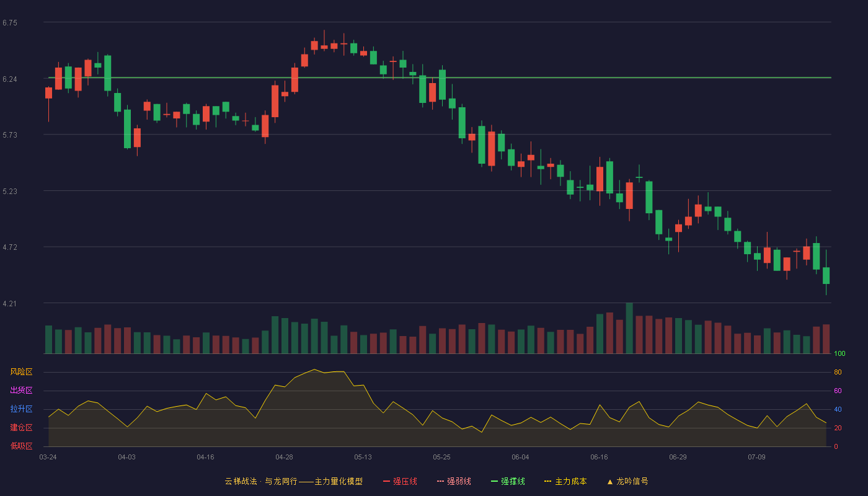
Task: Click the 4.72 price axis label
Action: 10,247
